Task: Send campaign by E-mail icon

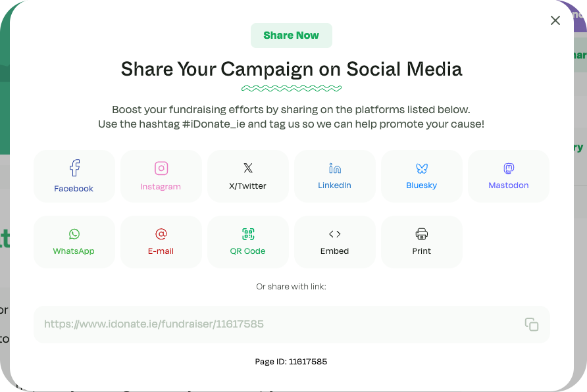Action: pos(161,234)
